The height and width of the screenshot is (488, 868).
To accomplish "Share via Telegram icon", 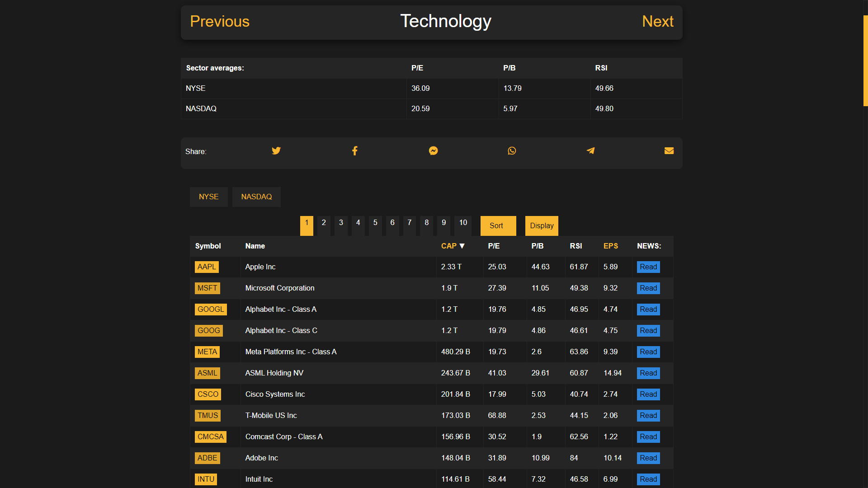I will 590,151.
